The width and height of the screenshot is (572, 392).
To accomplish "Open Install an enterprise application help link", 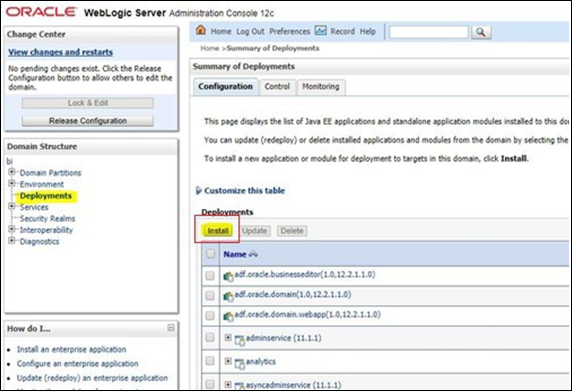I will click(x=71, y=349).
